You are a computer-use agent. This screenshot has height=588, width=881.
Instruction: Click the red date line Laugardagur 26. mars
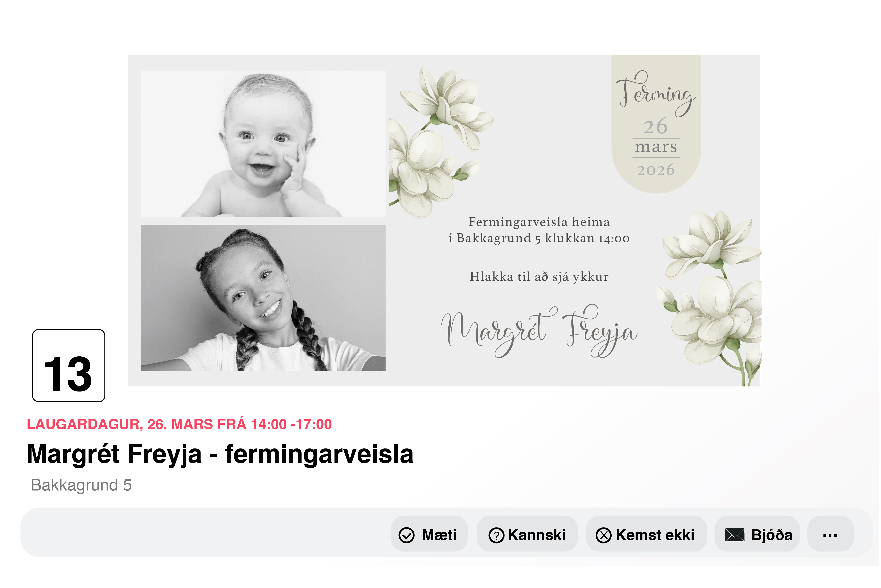(x=179, y=424)
